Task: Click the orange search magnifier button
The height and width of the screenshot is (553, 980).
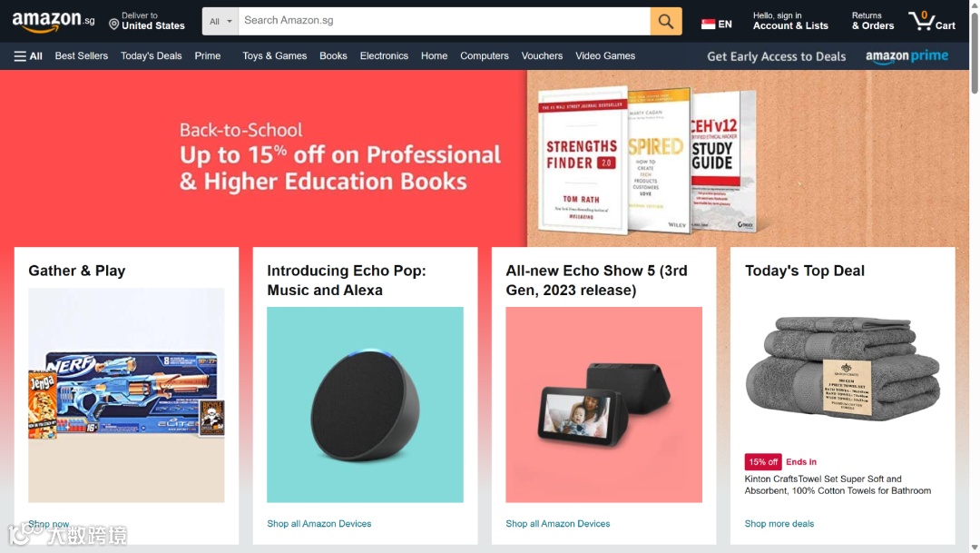Action: pos(666,21)
